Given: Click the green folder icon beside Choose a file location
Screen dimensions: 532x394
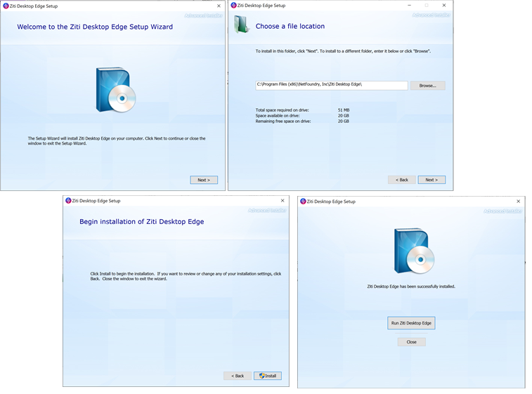Looking at the screenshot, I should click(241, 25).
